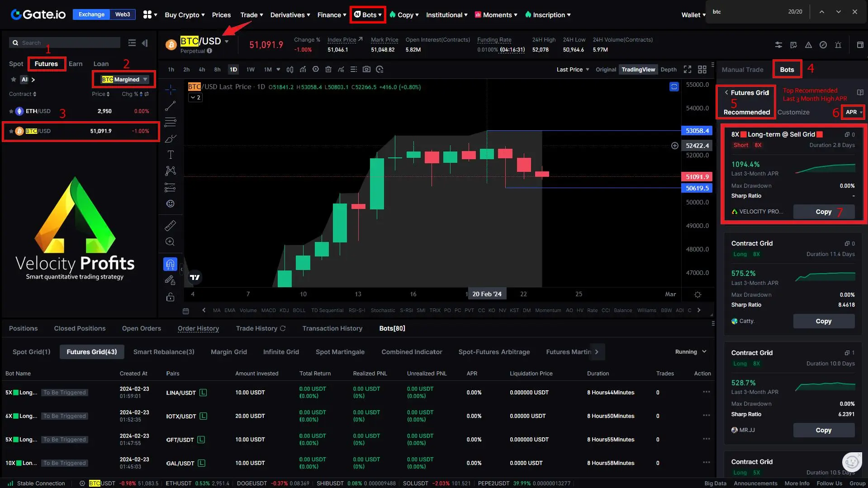The image size is (868, 488).
Task: Open the multi-chart grid layout
Action: pyautogui.click(x=702, y=69)
